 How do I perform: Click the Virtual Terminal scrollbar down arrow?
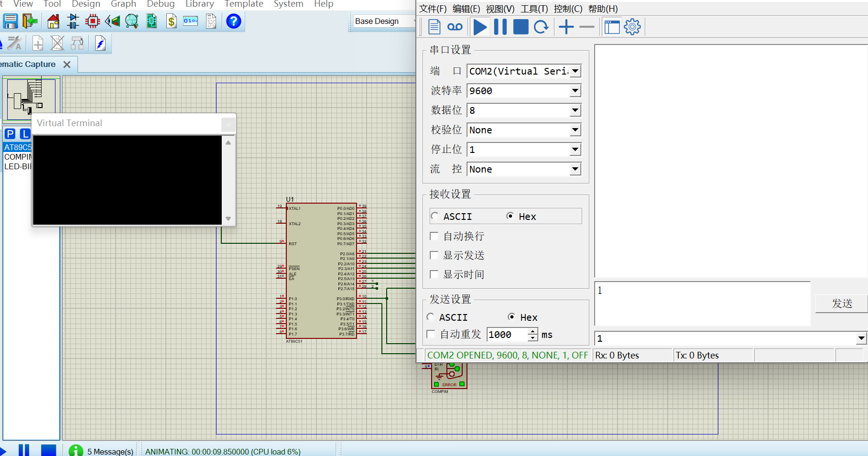point(228,219)
